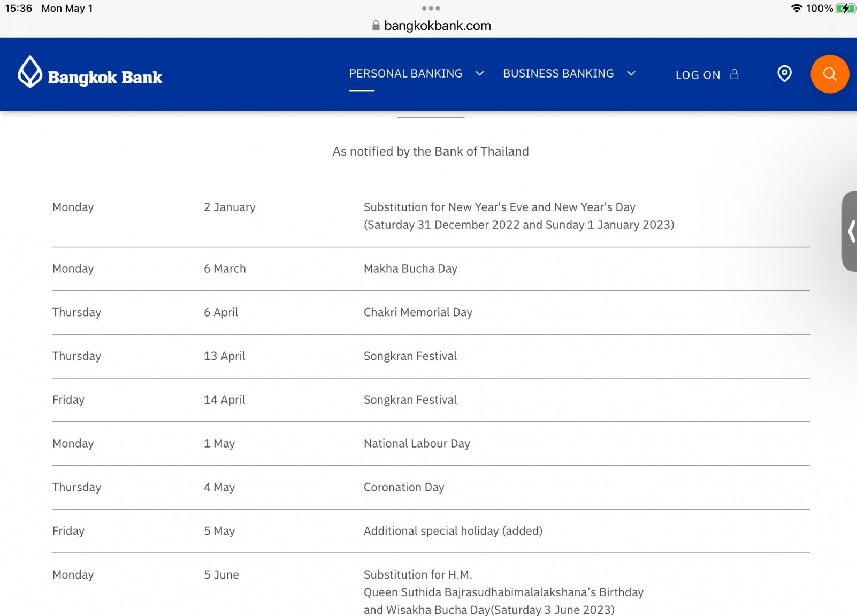The width and height of the screenshot is (857, 616).
Task: Click the '6 March' date cell
Action: coord(225,268)
